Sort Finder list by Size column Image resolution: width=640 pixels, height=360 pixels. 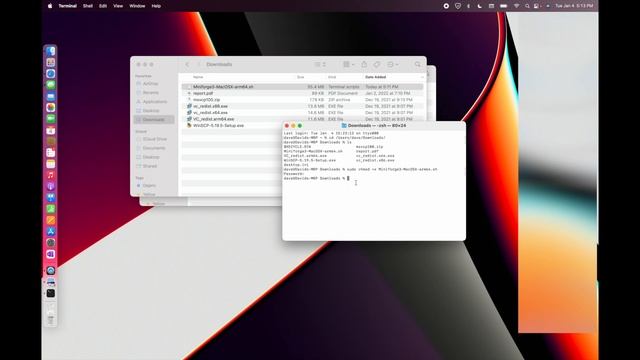(300, 77)
